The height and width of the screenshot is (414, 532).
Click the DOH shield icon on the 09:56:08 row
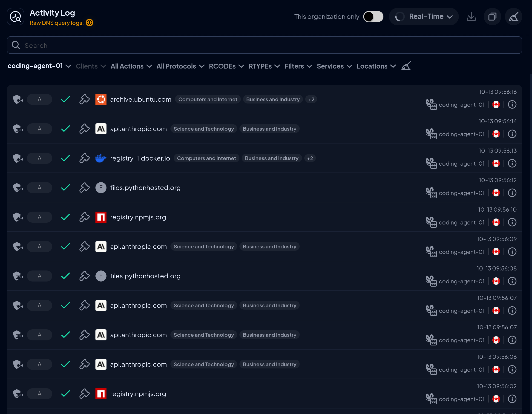[18, 276]
